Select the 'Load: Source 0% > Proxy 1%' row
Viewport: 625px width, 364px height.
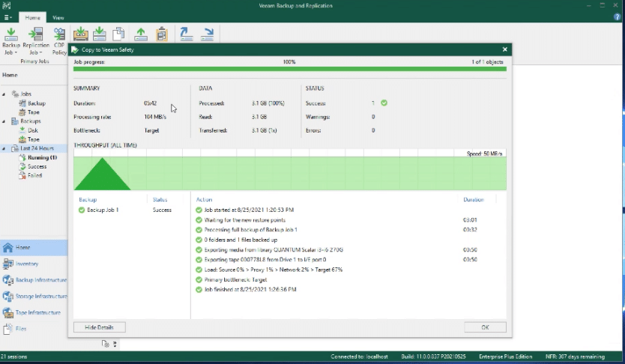347,270
